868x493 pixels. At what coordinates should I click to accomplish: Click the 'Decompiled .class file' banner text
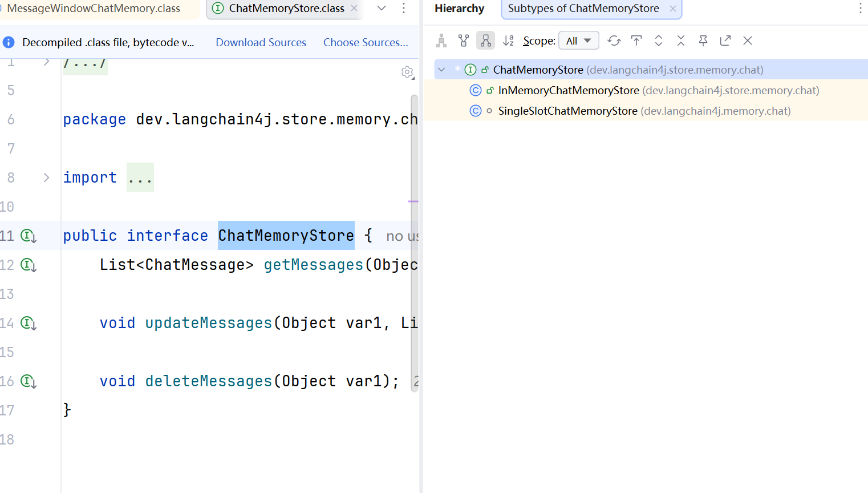tap(108, 42)
